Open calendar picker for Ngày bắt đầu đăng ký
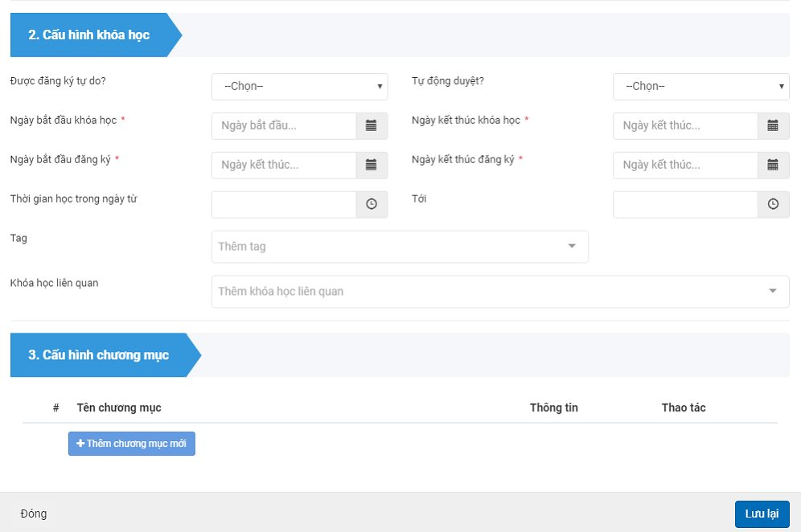This screenshot has width=801, height=532. pos(372,165)
